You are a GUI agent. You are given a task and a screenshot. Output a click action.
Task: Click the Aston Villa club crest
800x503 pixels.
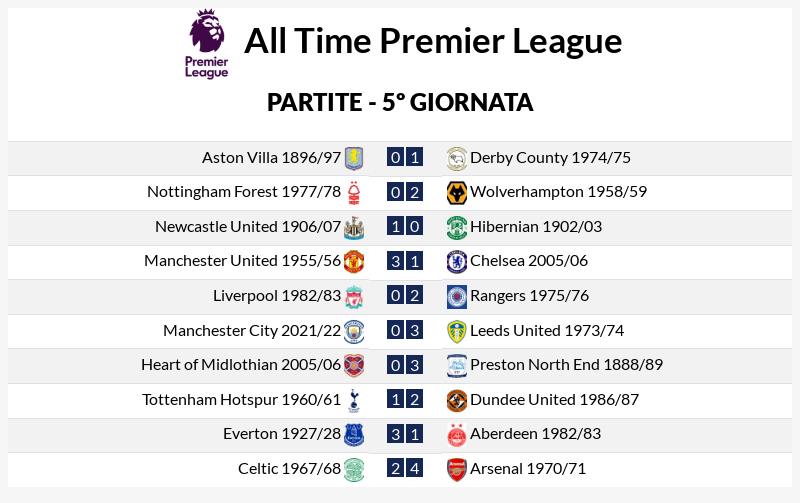point(354,158)
